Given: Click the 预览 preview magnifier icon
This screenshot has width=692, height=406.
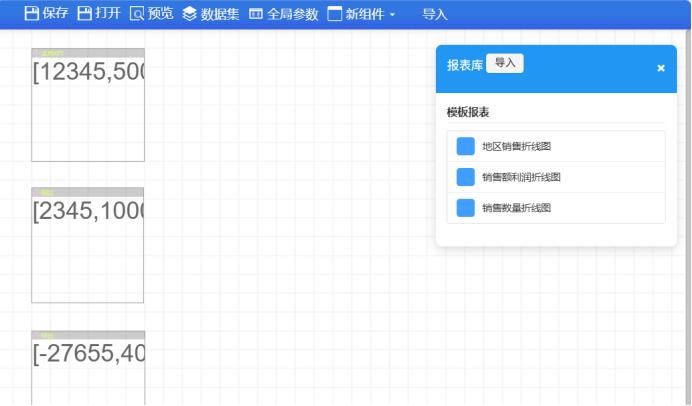Looking at the screenshot, I should click(x=137, y=14).
